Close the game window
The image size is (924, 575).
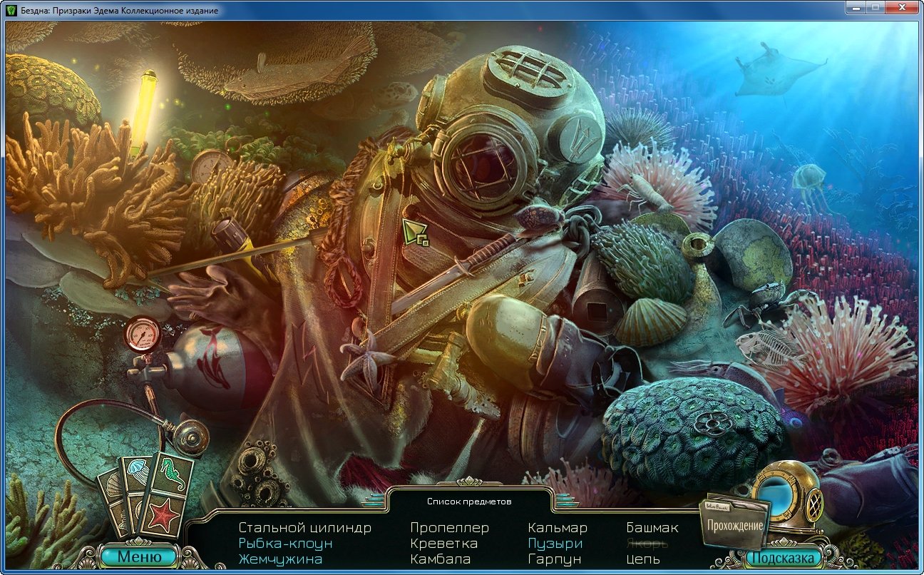tap(902, 7)
